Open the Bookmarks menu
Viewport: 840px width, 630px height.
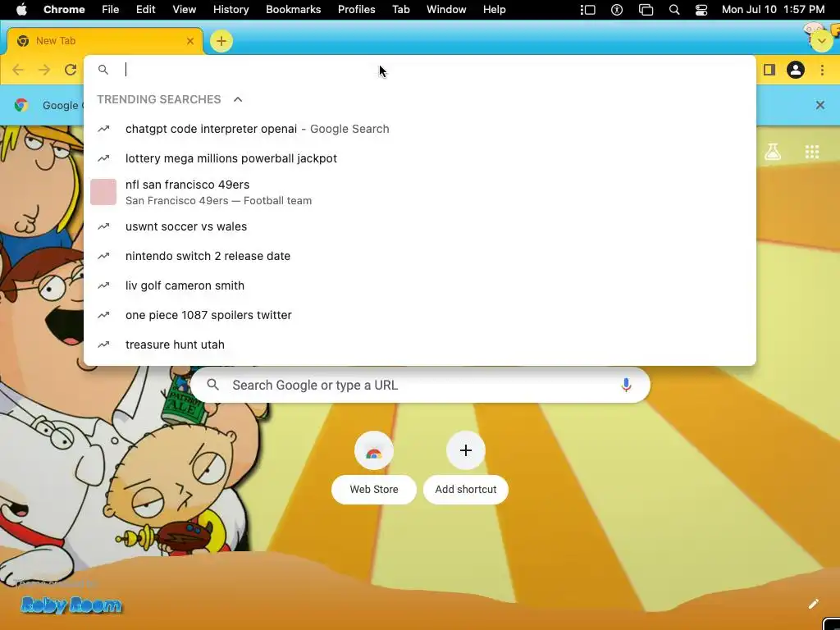293,10
